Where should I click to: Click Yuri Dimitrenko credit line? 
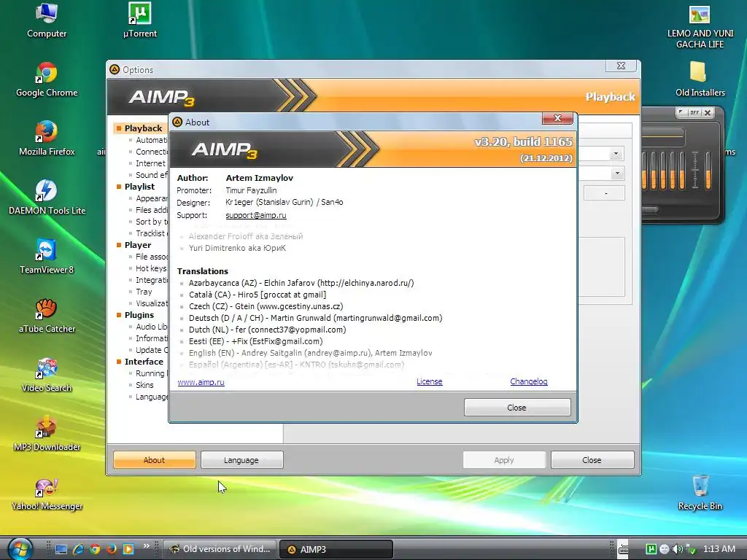coord(237,248)
